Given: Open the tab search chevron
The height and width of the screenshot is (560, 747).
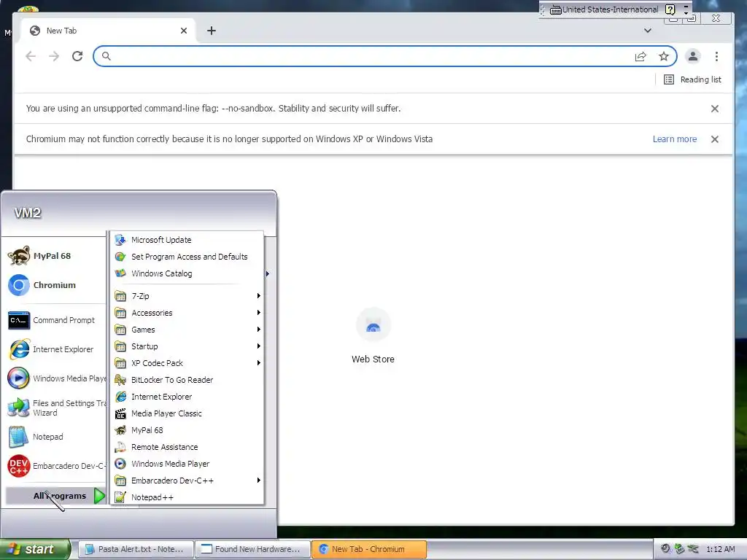Looking at the screenshot, I should 648,31.
